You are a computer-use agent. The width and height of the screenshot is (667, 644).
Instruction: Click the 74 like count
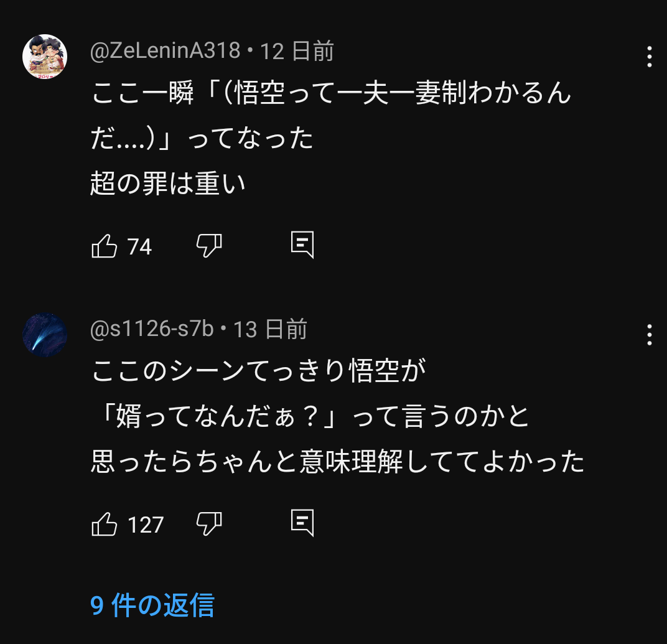tap(140, 247)
